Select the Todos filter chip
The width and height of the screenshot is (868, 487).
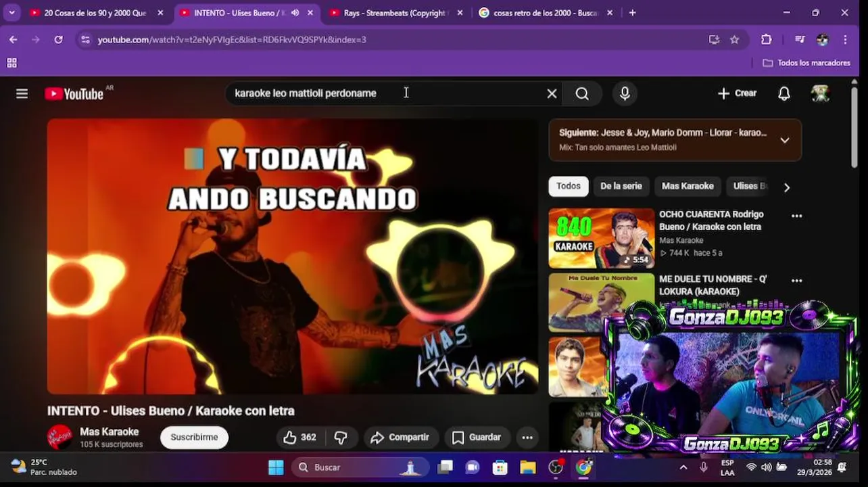pos(569,186)
